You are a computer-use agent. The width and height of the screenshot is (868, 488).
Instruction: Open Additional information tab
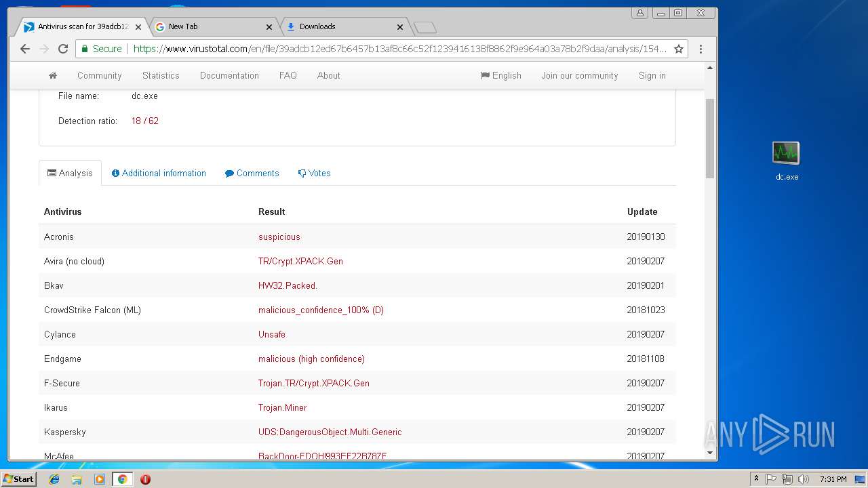[x=159, y=174]
